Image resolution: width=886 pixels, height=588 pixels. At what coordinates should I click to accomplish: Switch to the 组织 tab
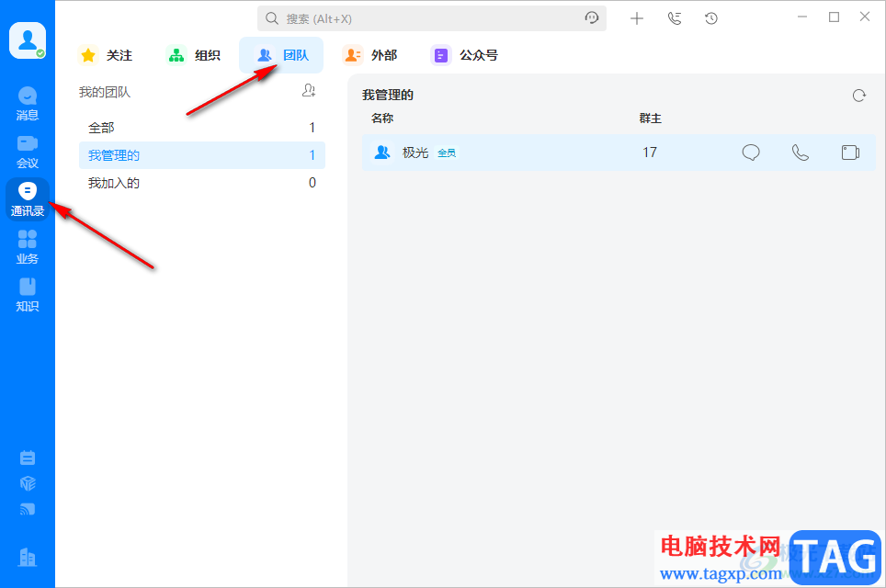(x=193, y=55)
